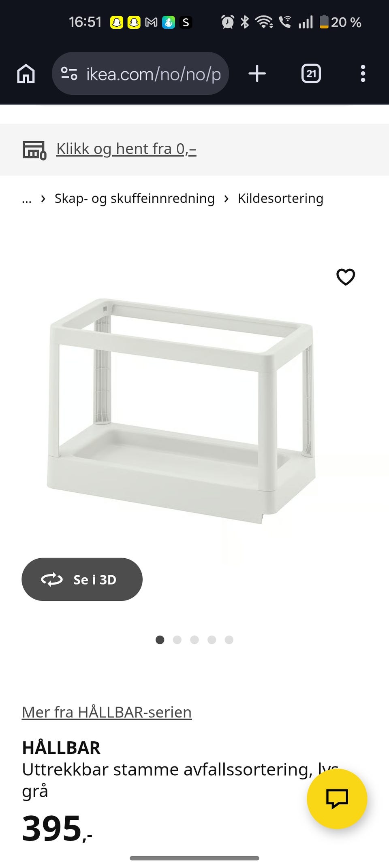Select the last image carousel dot
Viewport: 389px width, 868px height.
(x=229, y=640)
